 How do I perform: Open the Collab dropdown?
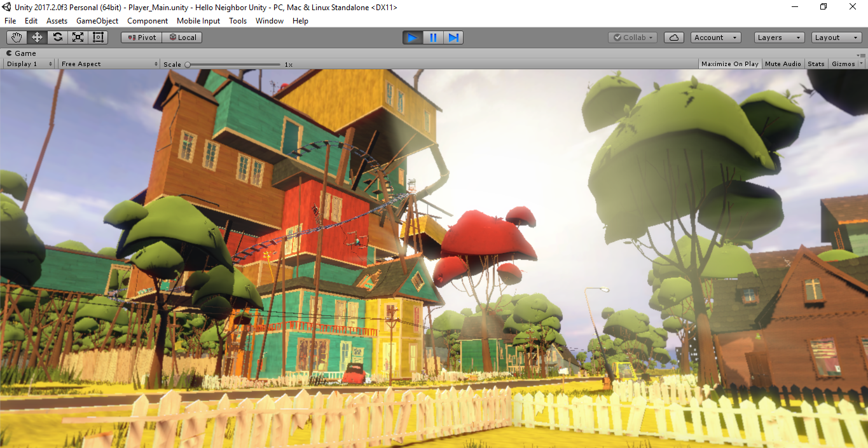[x=633, y=37]
